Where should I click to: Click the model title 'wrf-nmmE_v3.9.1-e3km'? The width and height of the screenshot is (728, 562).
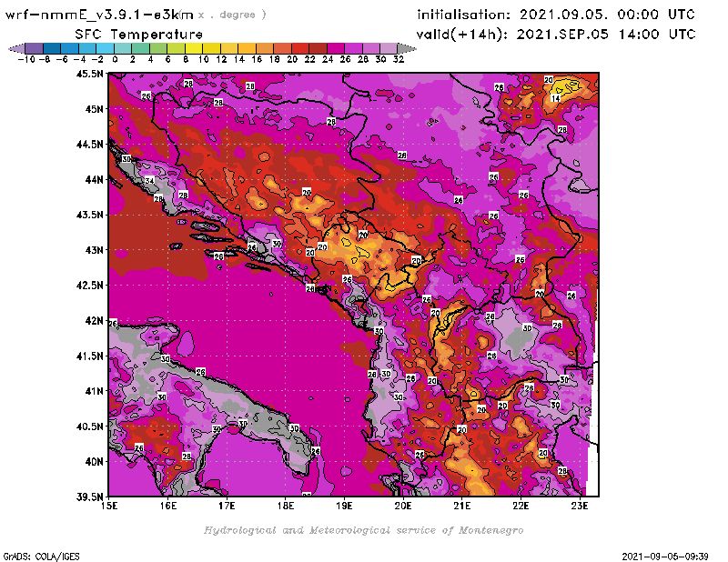(99, 15)
